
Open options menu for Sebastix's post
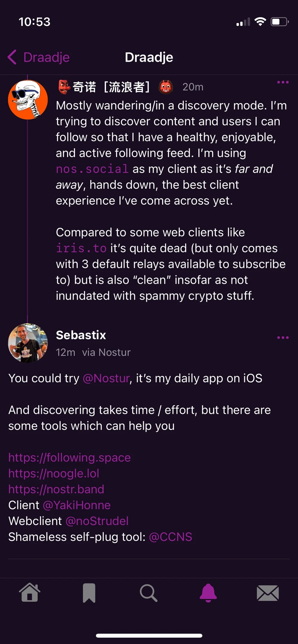point(283,338)
